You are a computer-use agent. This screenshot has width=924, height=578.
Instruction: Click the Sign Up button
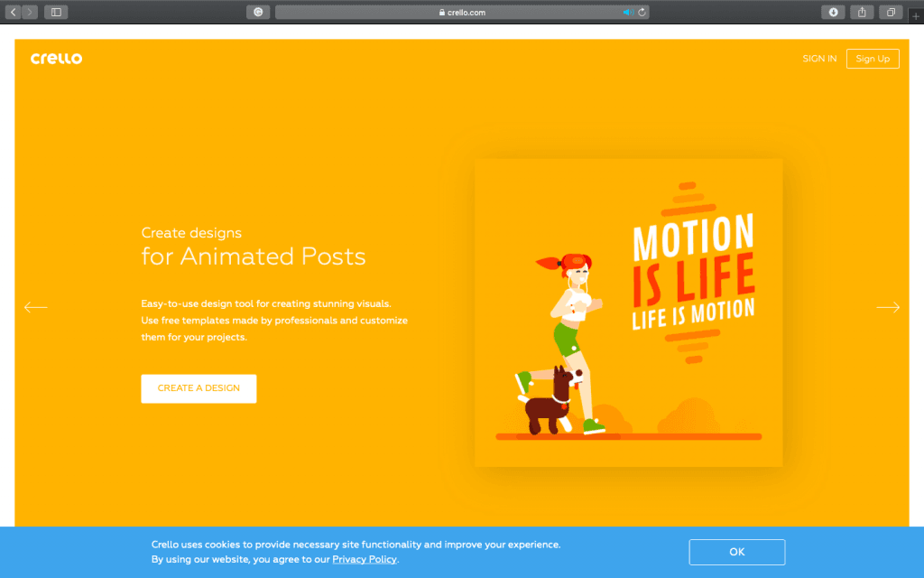(873, 59)
